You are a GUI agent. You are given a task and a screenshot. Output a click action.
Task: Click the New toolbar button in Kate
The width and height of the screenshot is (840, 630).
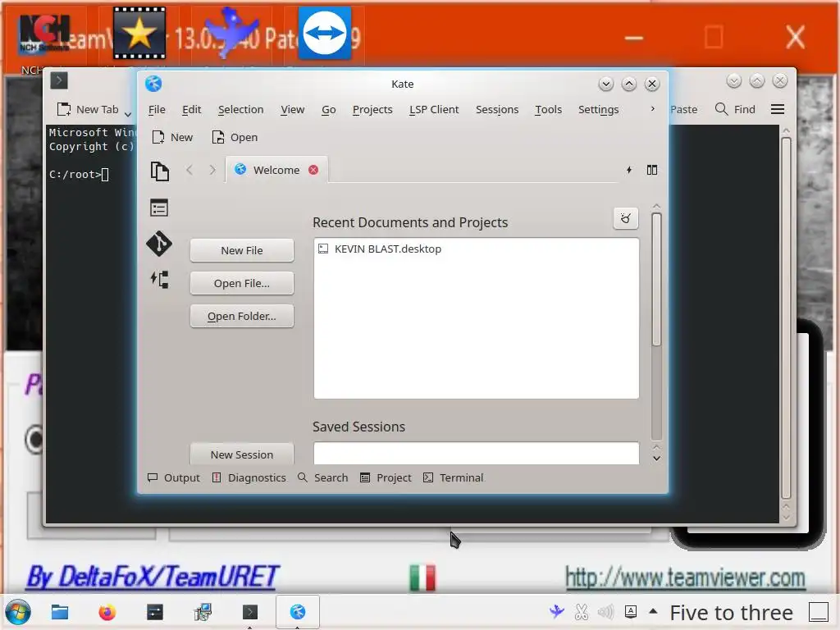tap(172, 137)
